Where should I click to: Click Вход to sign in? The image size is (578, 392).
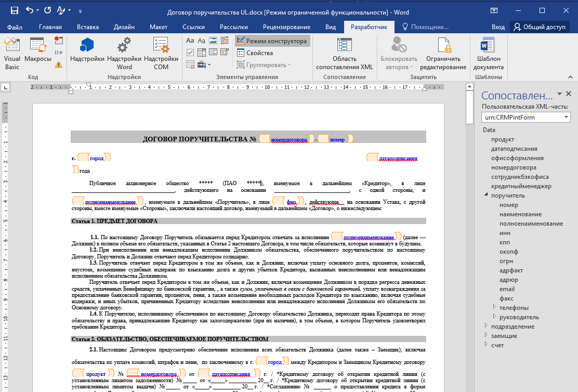pos(498,27)
